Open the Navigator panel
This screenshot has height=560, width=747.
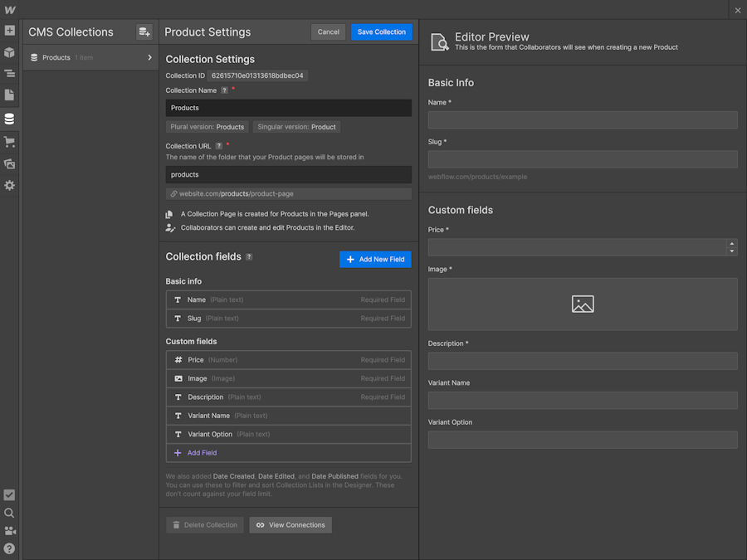pyautogui.click(x=10, y=74)
